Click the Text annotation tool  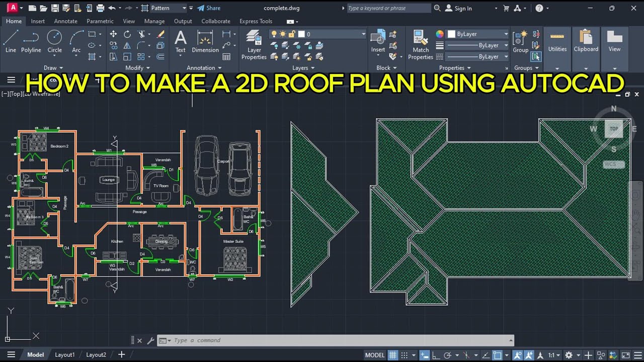click(180, 41)
